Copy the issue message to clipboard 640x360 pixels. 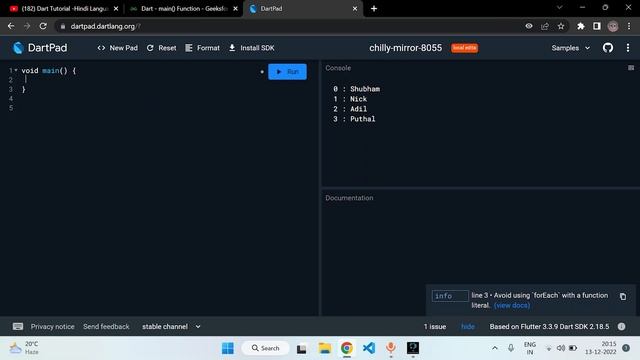point(623,296)
